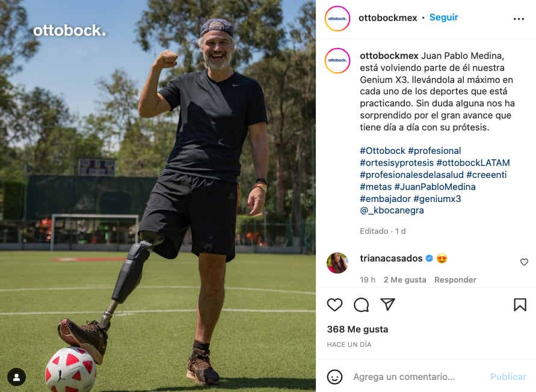
Task: Reply to comment with Responder
Action: 455,280
